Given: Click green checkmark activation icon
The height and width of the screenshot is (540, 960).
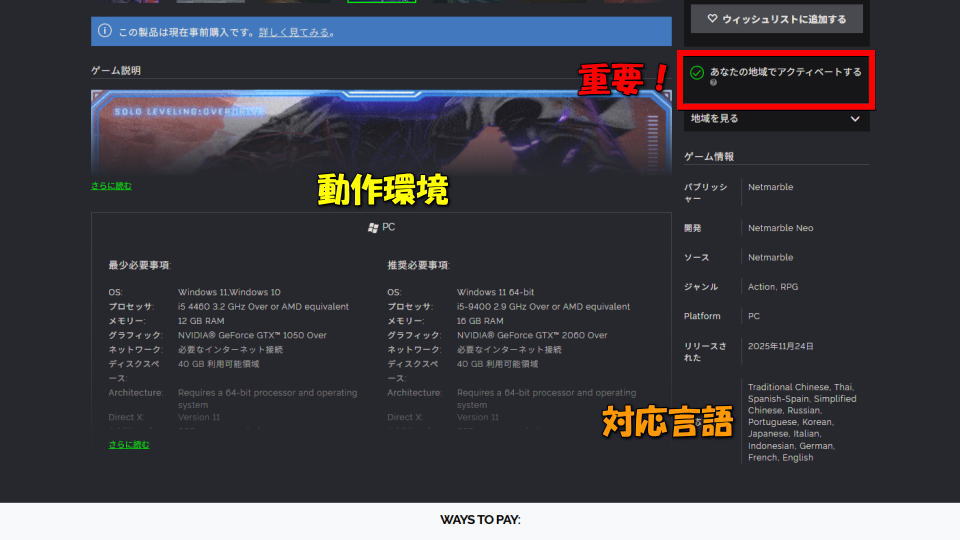Looking at the screenshot, I should click(x=697, y=73).
